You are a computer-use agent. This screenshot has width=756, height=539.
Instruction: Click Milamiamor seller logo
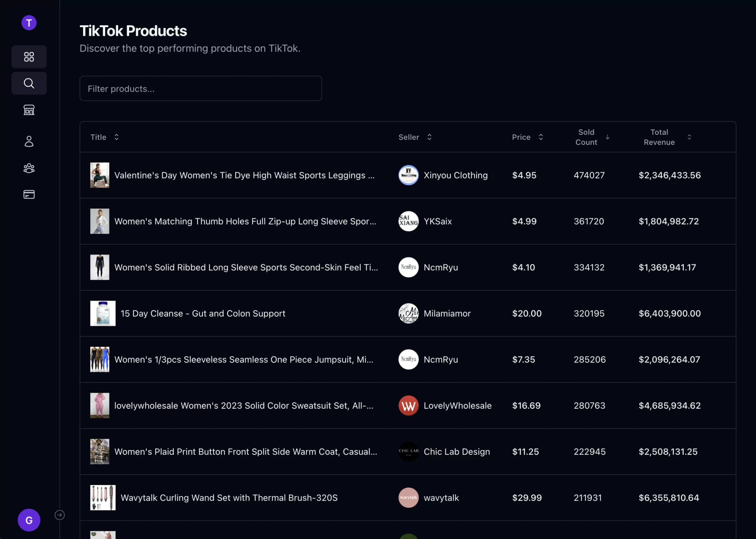point(408,313)
